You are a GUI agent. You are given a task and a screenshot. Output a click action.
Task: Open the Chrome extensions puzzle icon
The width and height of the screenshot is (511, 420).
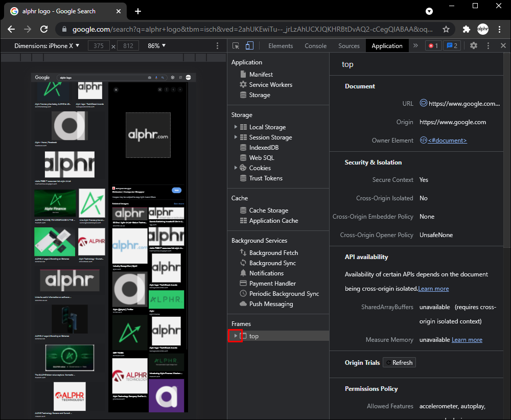(466, 29)
